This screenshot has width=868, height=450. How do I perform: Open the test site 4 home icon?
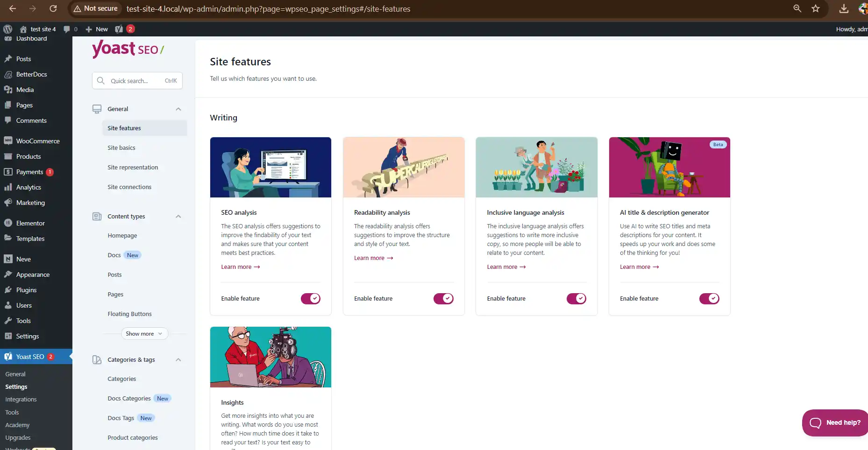pyautogui.click(x=23, y=29)
